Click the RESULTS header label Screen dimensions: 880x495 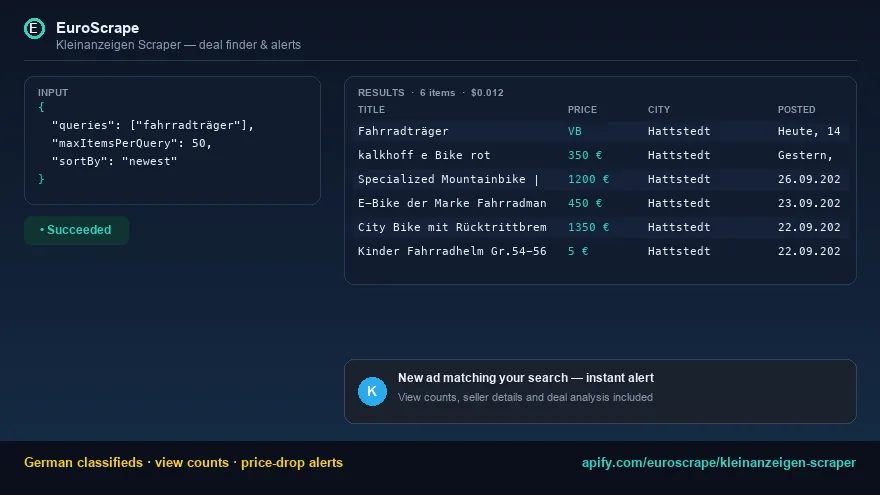[381, 93]
